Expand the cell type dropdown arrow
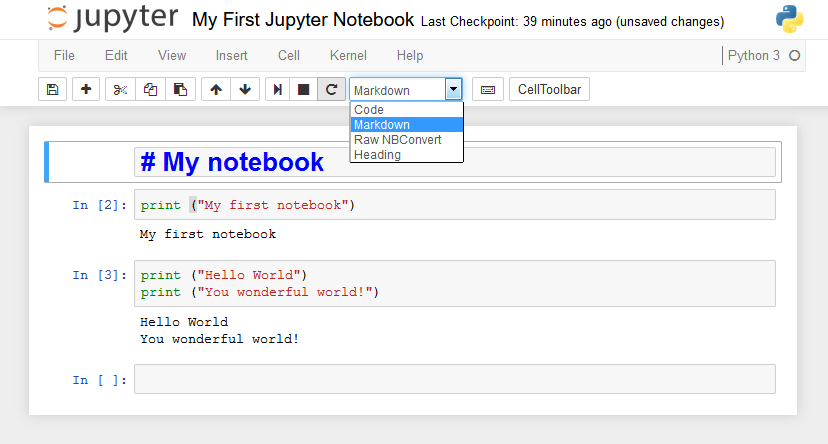Image resolution: width=828 pixels, height=444 pixels. coord(453,89)
